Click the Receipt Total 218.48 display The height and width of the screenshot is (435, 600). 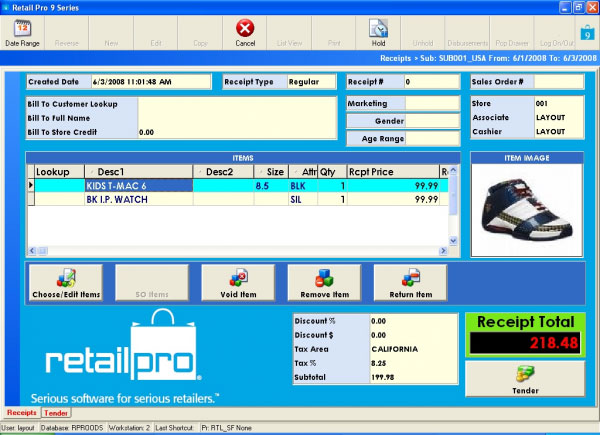[x=525, y=342]
